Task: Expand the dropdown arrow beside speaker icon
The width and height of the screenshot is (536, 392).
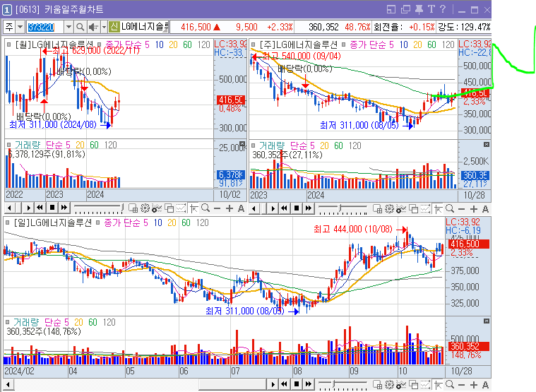Action: point(104,27)
